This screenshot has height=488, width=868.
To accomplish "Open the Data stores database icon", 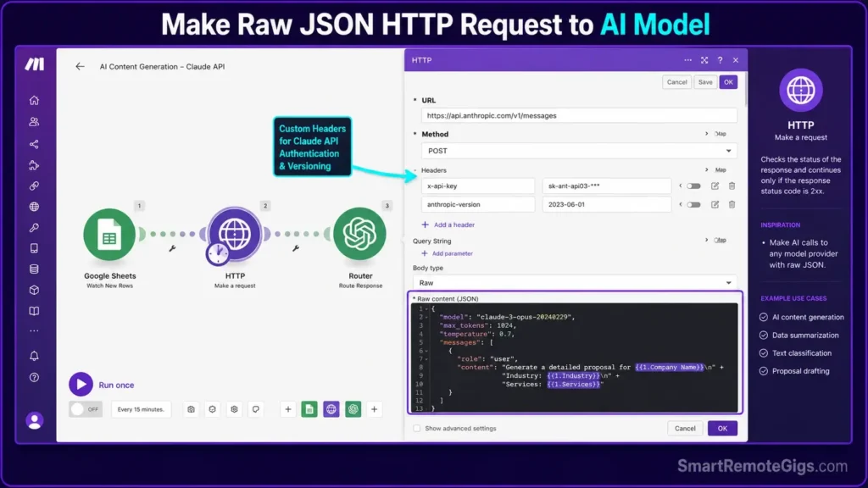I will pos(34,269).
